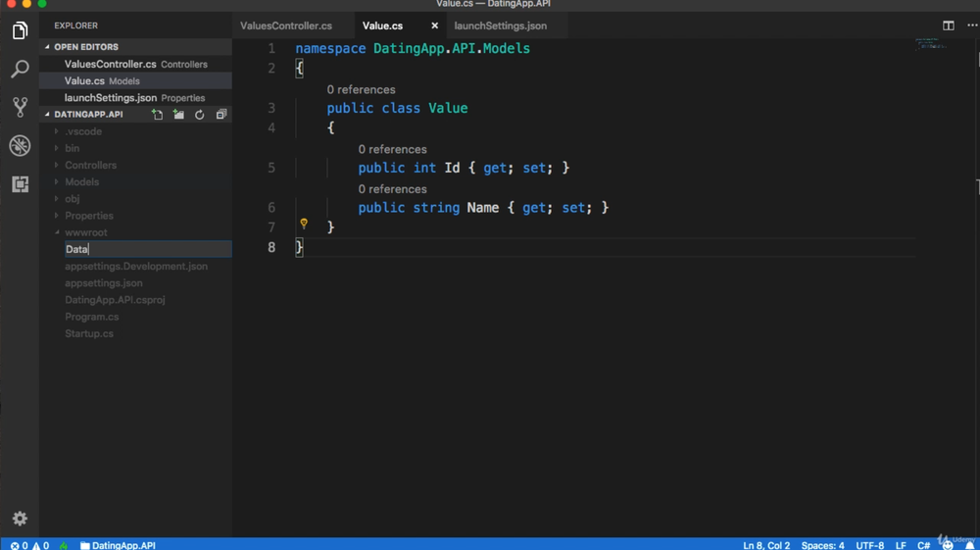Click the lightbulb quick-fix icon on line 7
980x550 pixels.
[x=304, y=224]
